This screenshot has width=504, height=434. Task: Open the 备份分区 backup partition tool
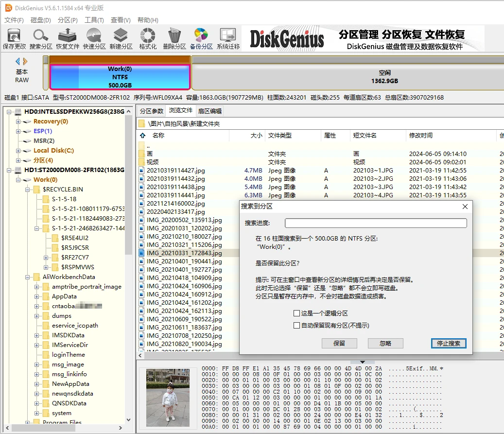[x=201, y=39]
